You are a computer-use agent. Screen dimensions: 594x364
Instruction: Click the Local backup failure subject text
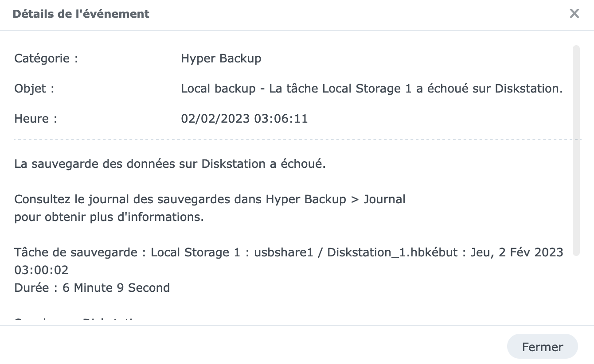tap(372, 89)
